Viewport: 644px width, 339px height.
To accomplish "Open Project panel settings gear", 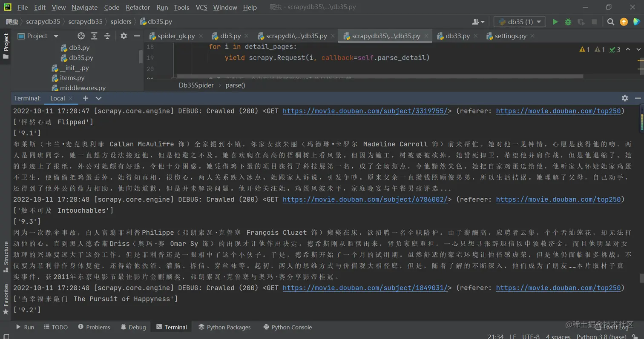I will (x=124, y=36).
